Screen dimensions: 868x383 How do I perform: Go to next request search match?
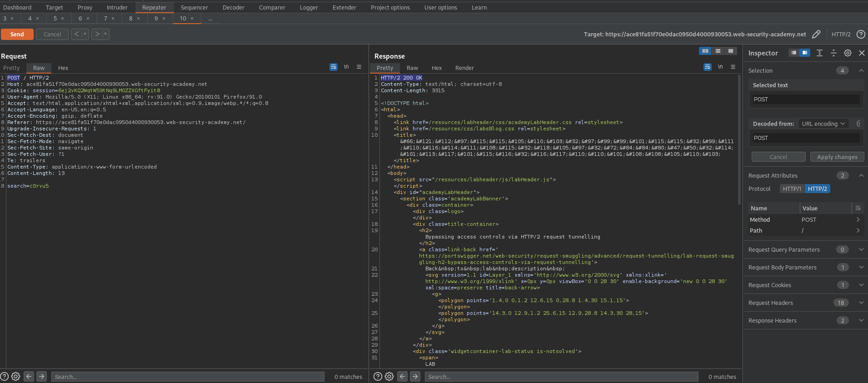pyautogui.click(x=41, y=376)
